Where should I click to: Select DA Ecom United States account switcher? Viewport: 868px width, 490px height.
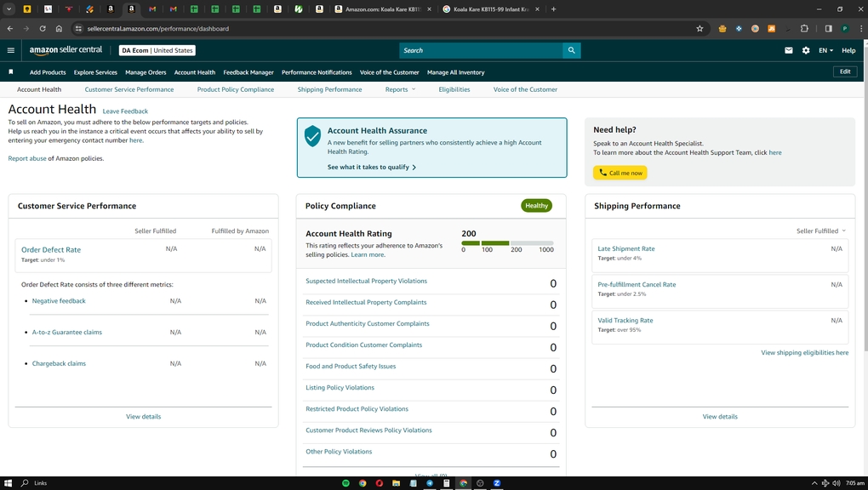[x=157, y=50]
